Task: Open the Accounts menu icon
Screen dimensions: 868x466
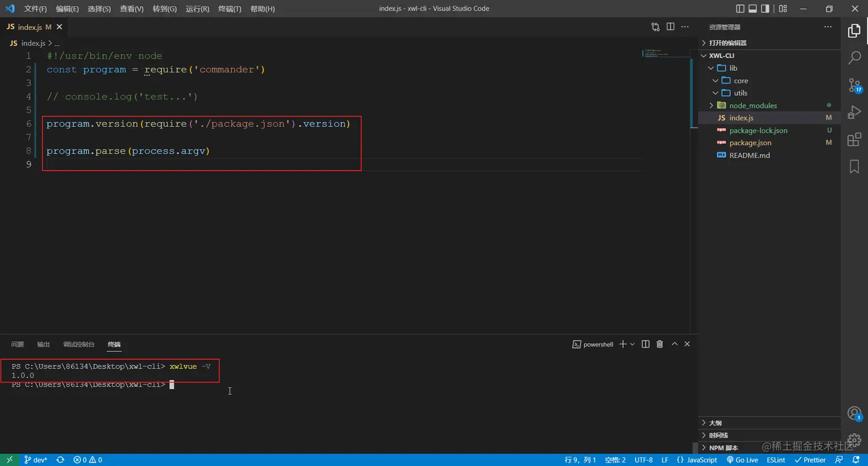Action: point(855,414)
